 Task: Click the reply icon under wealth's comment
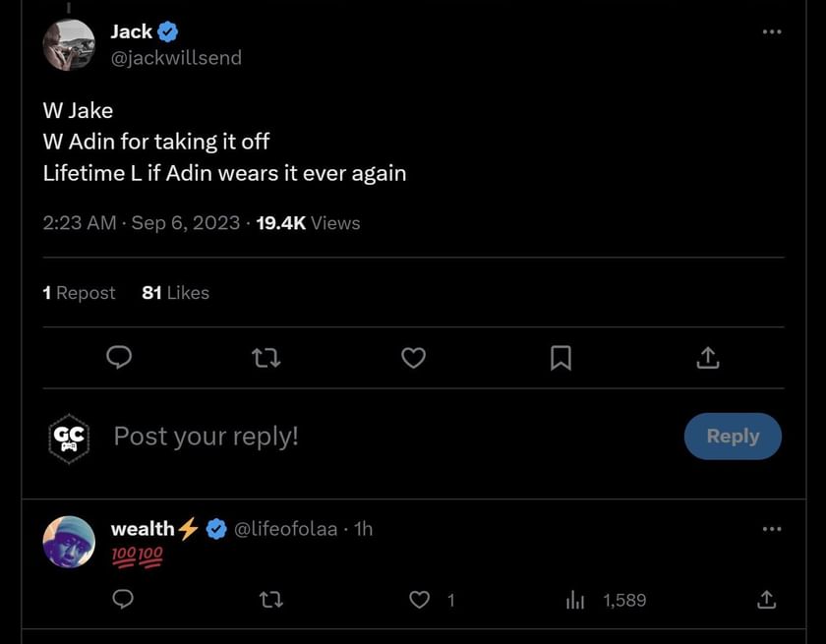click(x=123, y=599)
